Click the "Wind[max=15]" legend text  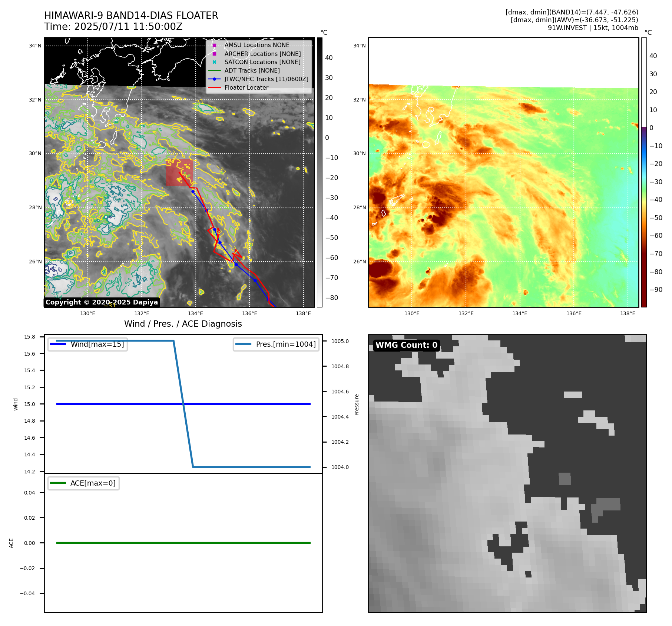click(97, 344)
